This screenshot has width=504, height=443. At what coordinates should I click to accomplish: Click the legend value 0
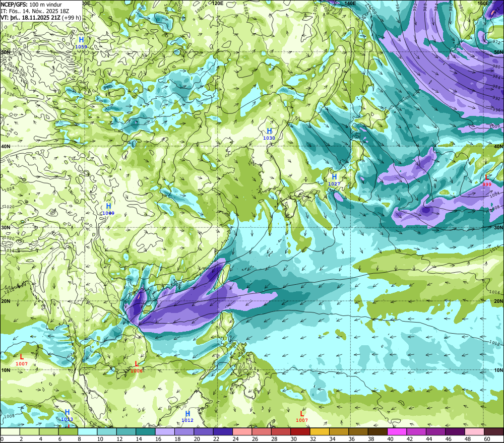(2, 439)
